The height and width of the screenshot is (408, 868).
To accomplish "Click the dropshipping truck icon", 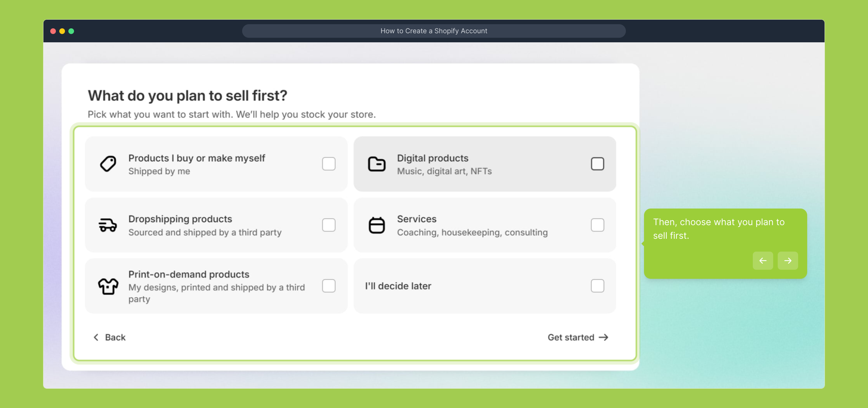I will point(108,225).
